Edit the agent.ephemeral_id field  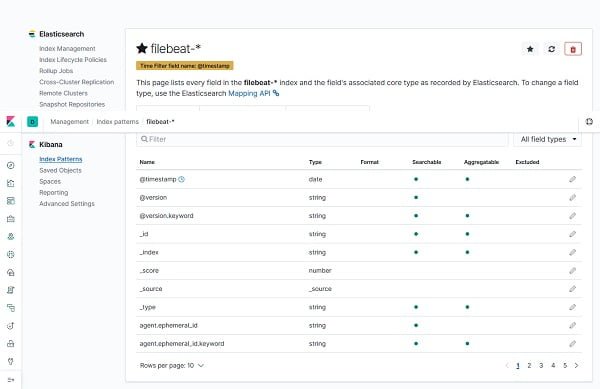(x=572, y=326)
